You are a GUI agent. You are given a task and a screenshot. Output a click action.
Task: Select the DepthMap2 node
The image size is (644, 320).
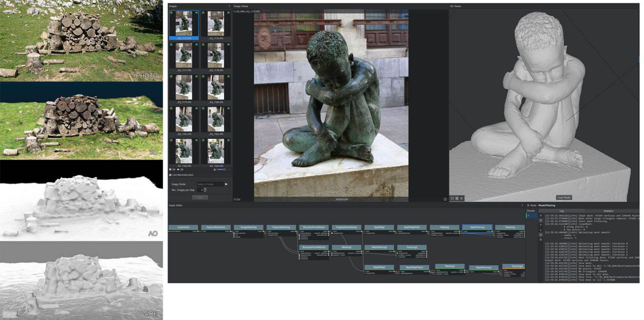pyautogui.click(x=379, y=267)
